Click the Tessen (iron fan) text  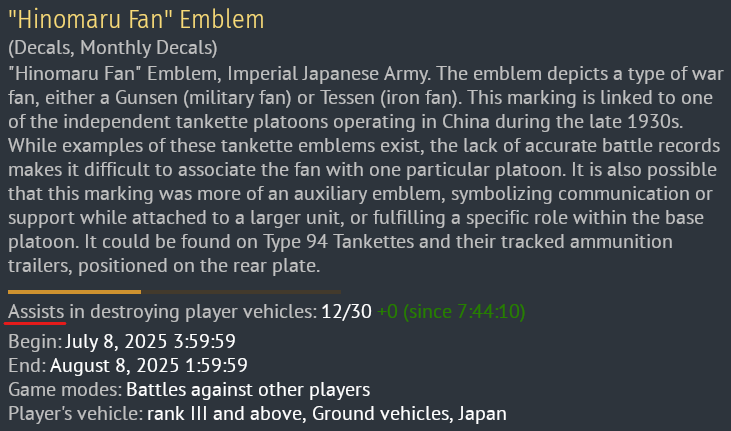[x=390, y=98]
